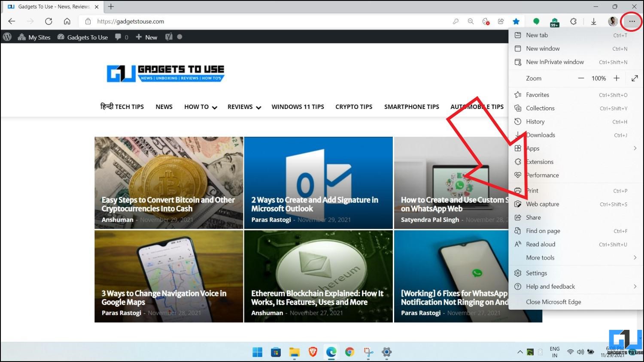Decrease zoom with minus button
Screen dimensions: 644x362
581,78
